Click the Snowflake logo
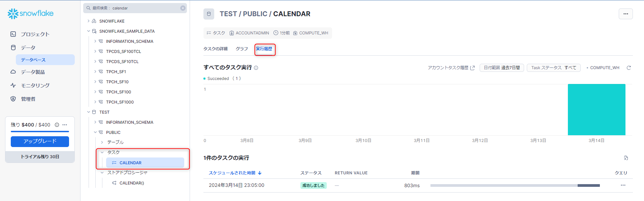 tap(30, 13)
